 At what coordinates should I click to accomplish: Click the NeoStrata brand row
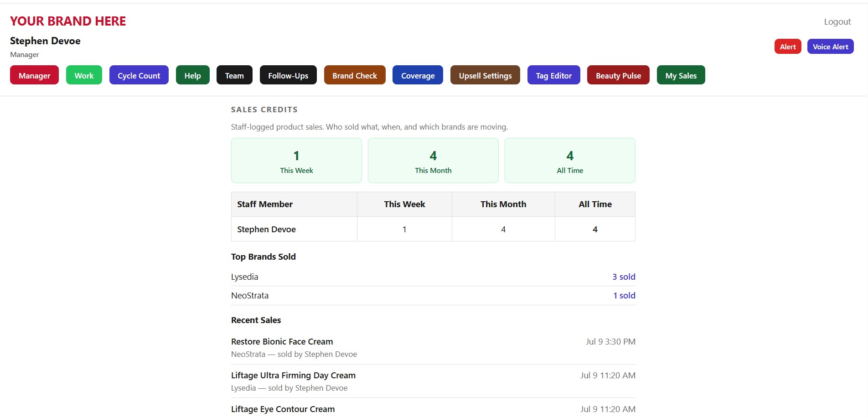(433, 295)
